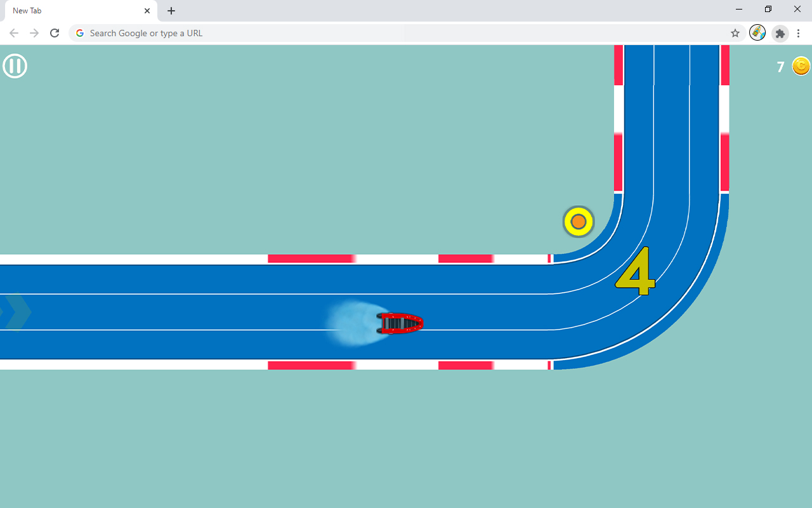This screenshot has width=812, height=508.
Task: Select the red race car
Action: click(x=400, y=323)
